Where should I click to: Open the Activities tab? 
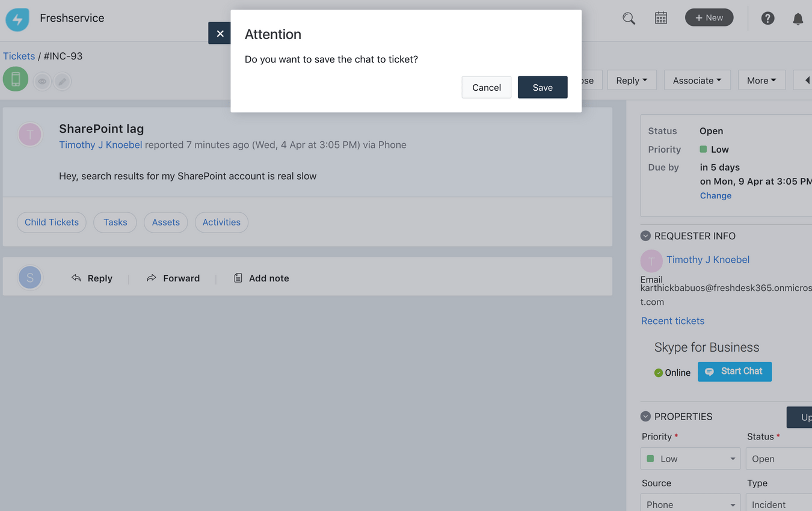click(x=221, y=222)
